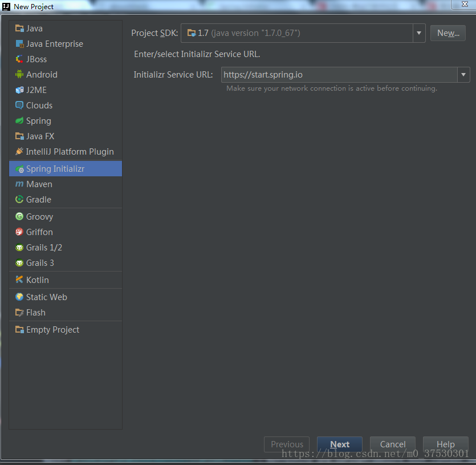The height and width of the screenshot is (465, 476).
Task: Click the Previous button
Action: pyautogui.click(x=287, y=444)
